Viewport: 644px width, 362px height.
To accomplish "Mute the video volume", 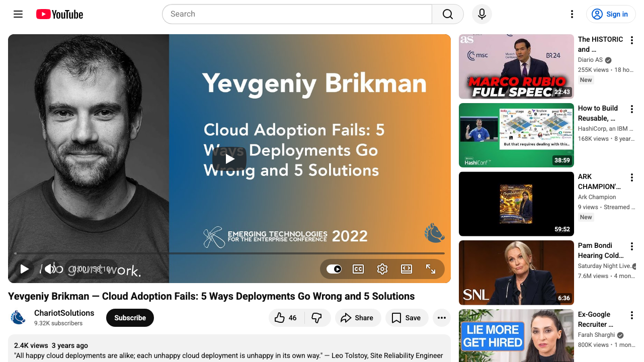I will click(x=49, y=269).
